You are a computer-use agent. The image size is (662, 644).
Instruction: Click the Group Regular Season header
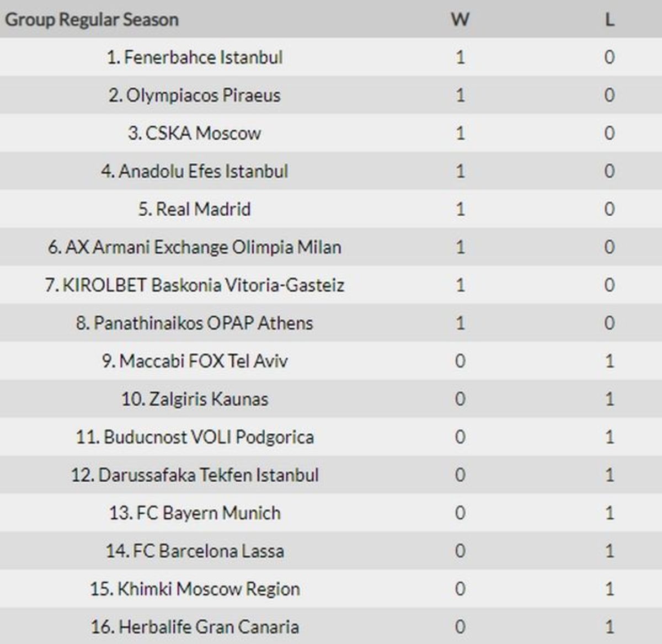pyautogui.click(x=92, y=20)
